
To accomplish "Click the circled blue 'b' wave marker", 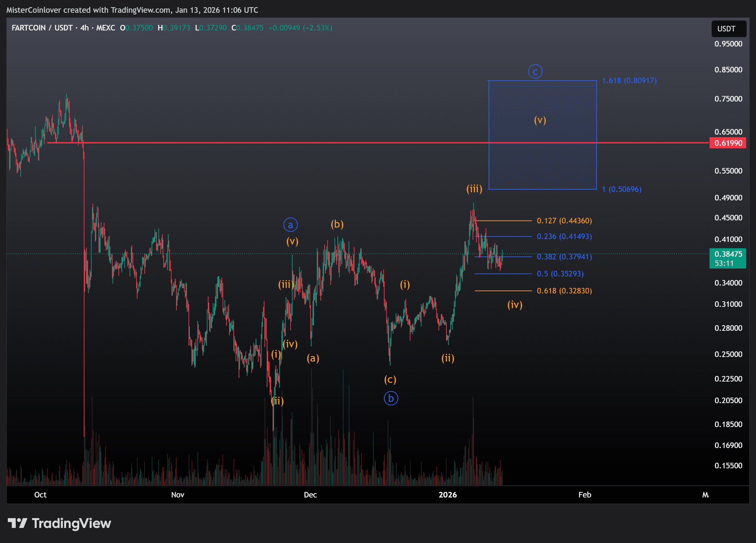I will tap(391, 398).
